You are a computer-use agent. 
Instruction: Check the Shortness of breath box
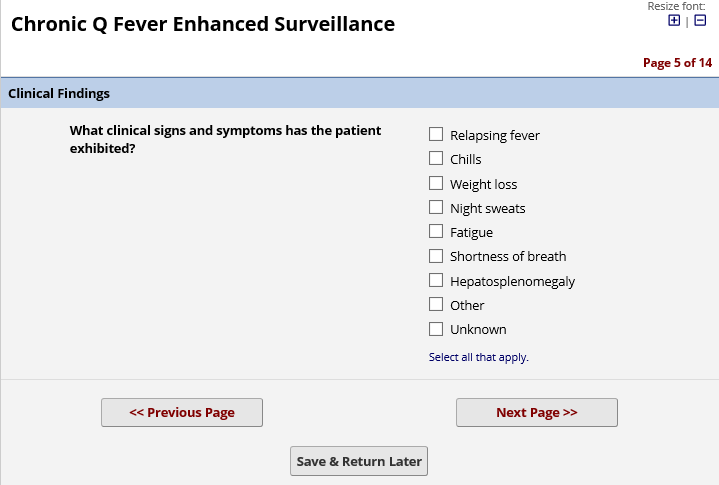[436, 256]
